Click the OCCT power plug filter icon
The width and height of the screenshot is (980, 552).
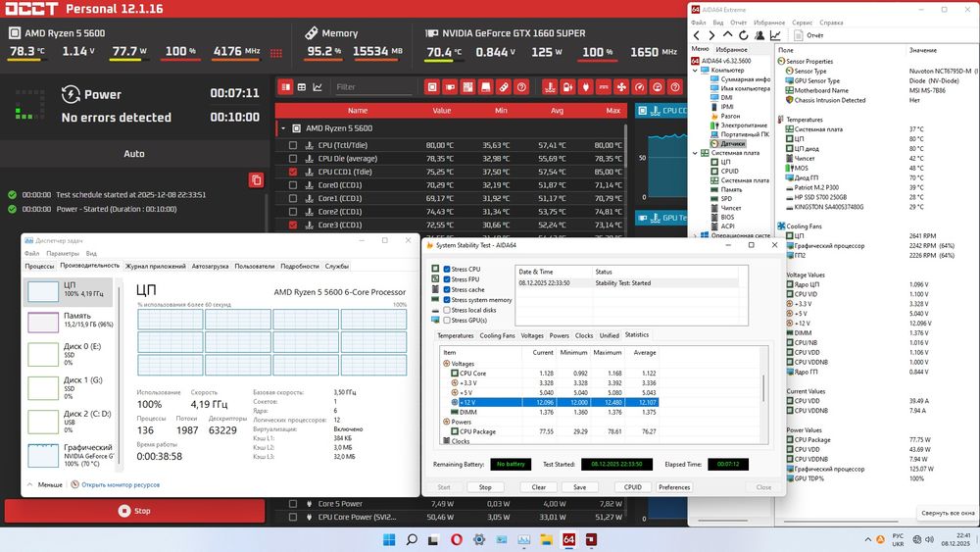click(x=586, y=87)
